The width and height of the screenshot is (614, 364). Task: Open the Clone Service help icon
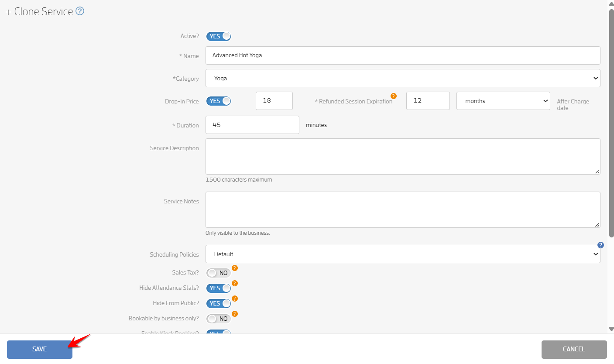(x=80, y=11)
